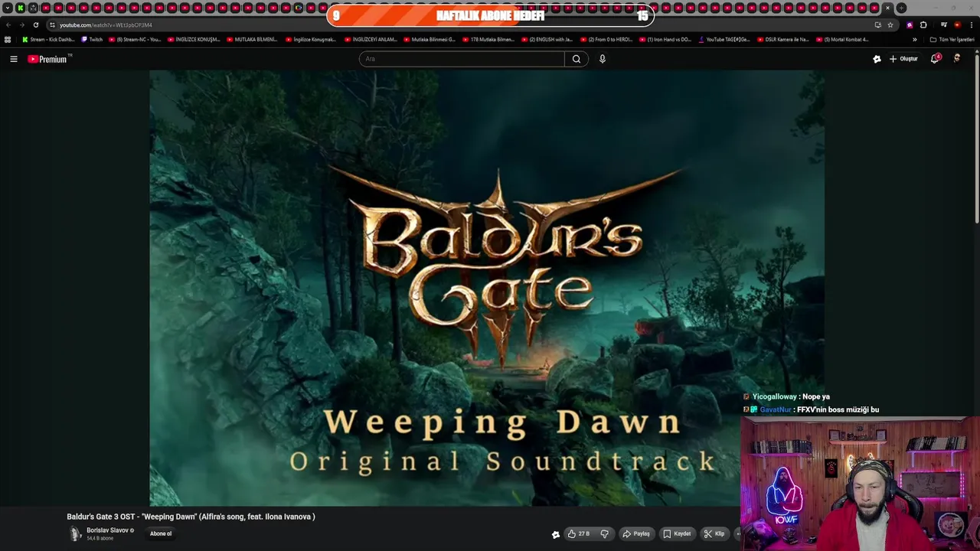Open Mutlaka Bilinmesi G... bookmark
The image size is (980, 551).
click(430, 39)
